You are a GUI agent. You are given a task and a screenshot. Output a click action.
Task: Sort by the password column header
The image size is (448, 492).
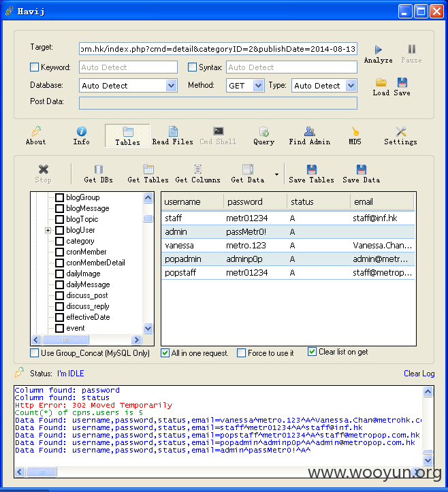pyautogui.click(x=255, y=201)
